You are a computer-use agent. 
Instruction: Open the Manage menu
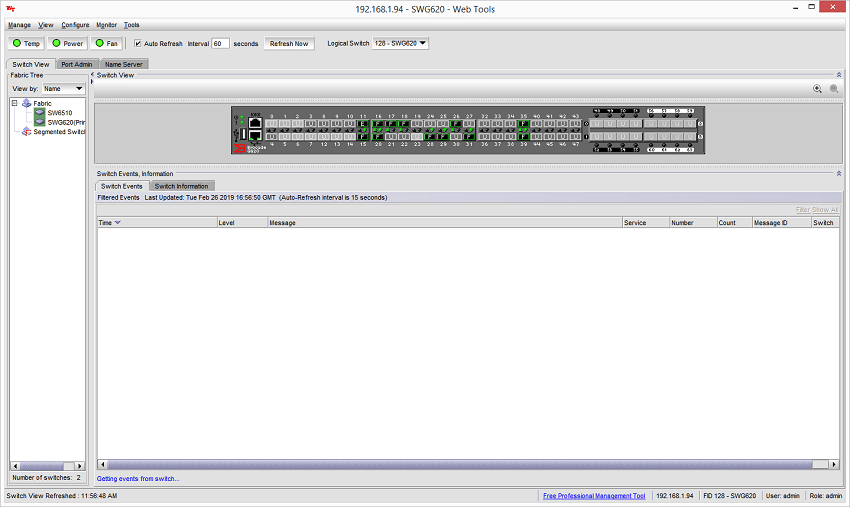tap(20, 25)
